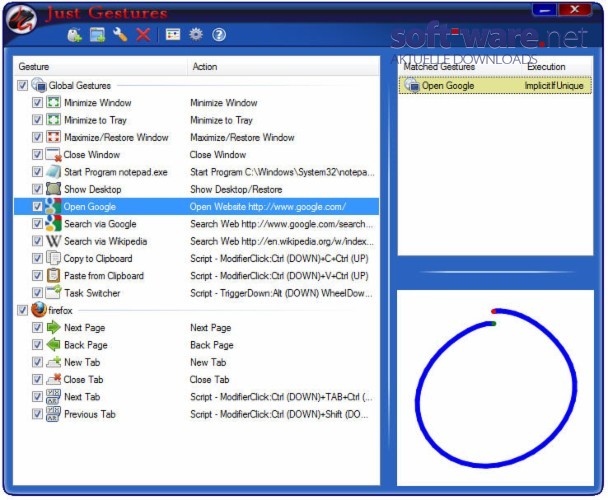Click the 'Show Desktop/Restore' action text
The height and width of the screenshot is (500, 608).
[236, 190]
